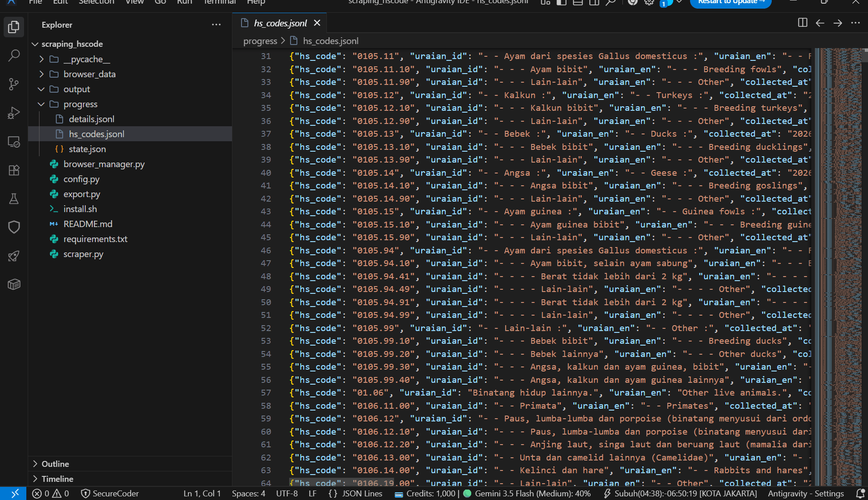This screenshot has width=868, height=500.
Task: Open the errors and warnings counter in the status bar
Action: coord(51,493)
